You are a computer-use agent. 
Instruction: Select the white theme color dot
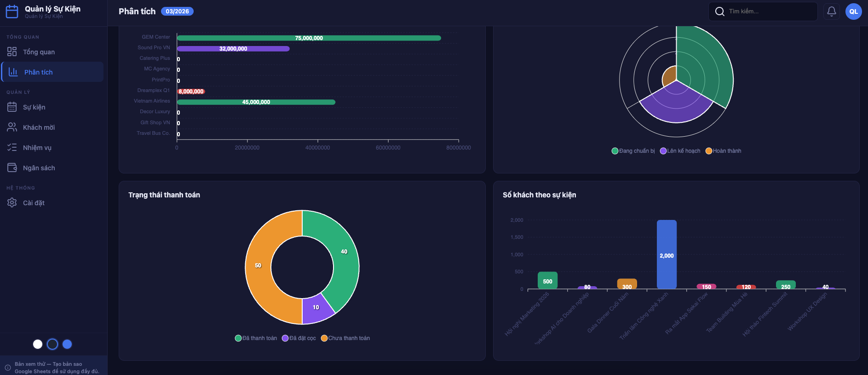point(38,344)
